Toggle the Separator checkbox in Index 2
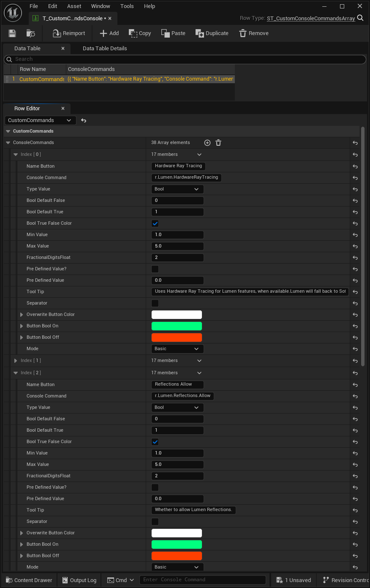The image size is (370, 588). pos(155,522)
